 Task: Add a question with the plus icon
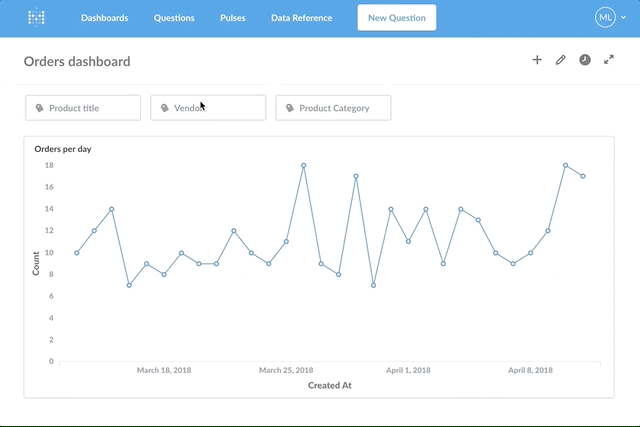537,60
